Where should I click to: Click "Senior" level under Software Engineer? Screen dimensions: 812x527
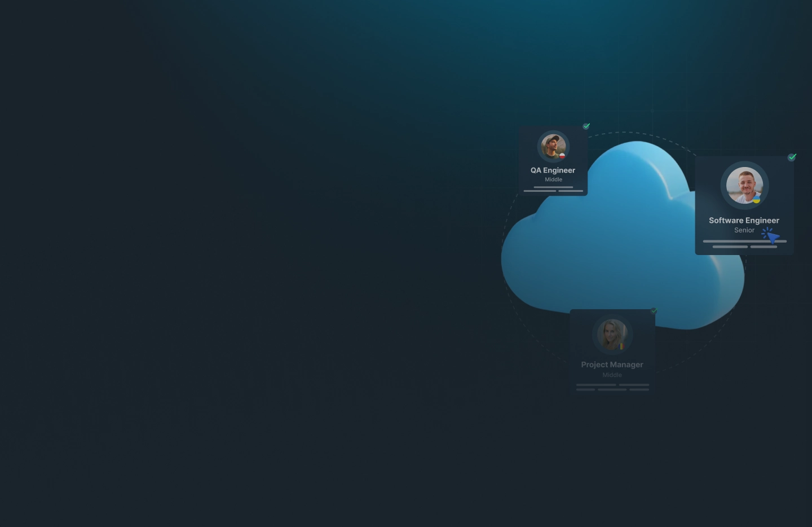coord(744,230)
